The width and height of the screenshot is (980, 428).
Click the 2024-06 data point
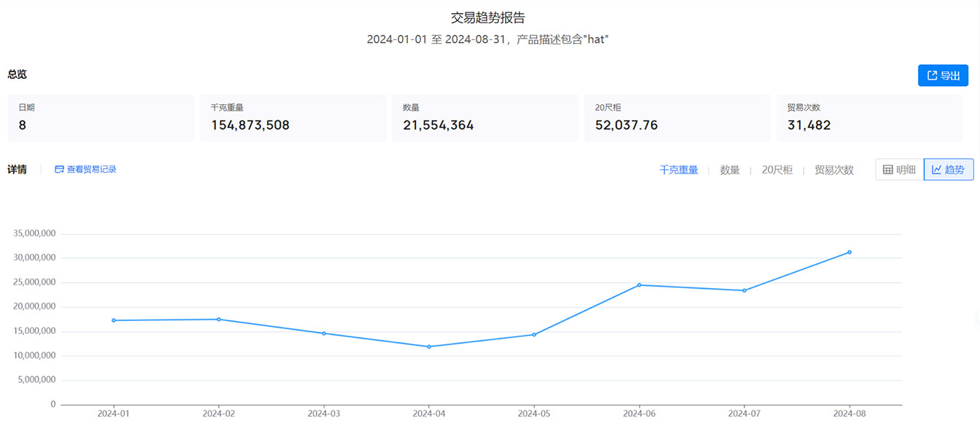click(639, 285)
